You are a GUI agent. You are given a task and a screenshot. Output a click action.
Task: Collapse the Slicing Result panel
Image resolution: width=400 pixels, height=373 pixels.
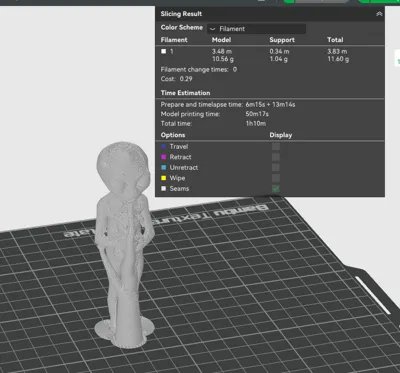[379, 14]
